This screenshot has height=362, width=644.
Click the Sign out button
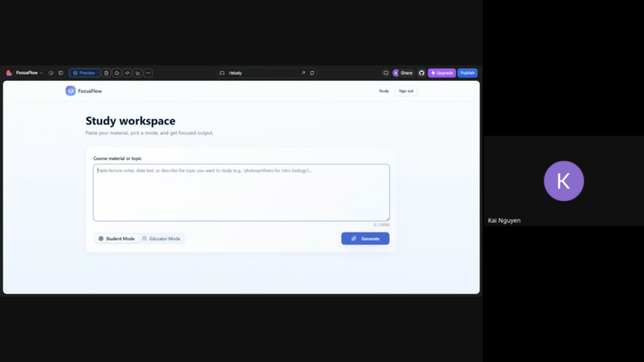click(x=406, y=91)
